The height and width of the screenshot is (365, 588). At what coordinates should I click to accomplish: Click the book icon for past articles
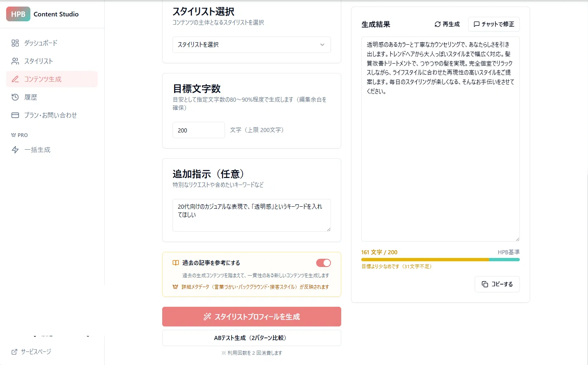[176, 263]
